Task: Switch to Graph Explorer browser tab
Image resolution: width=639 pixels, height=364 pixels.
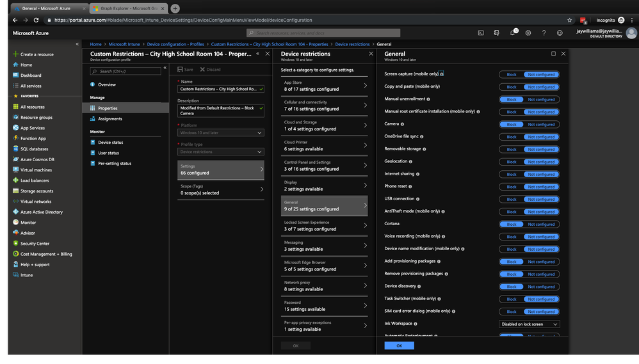Action: [x=128, y=8]
